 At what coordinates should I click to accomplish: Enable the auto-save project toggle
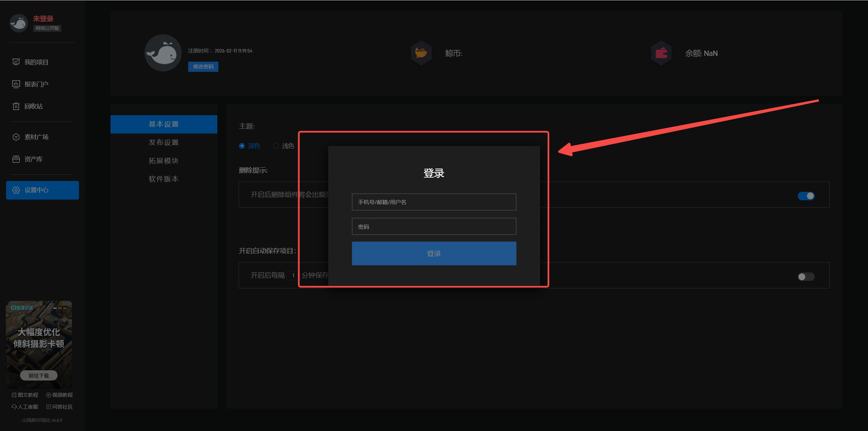pyautogui.click(x=806, y=276)
